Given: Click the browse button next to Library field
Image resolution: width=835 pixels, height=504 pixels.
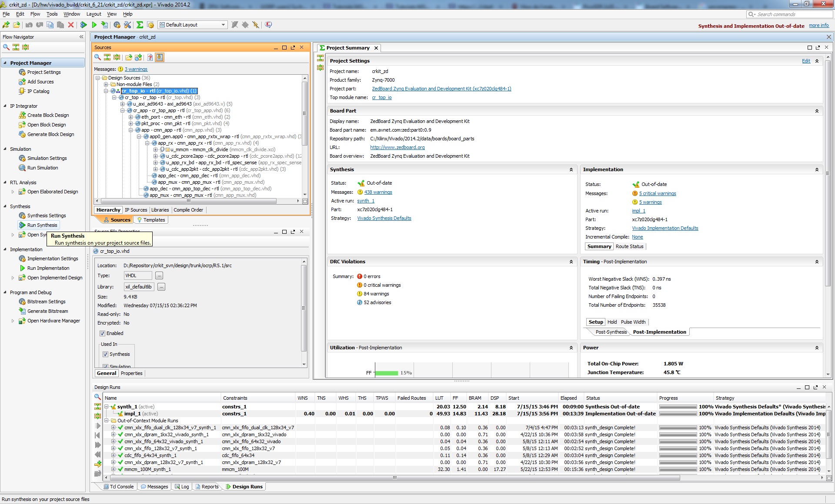Looking at the screenshot, I should 161,287.
